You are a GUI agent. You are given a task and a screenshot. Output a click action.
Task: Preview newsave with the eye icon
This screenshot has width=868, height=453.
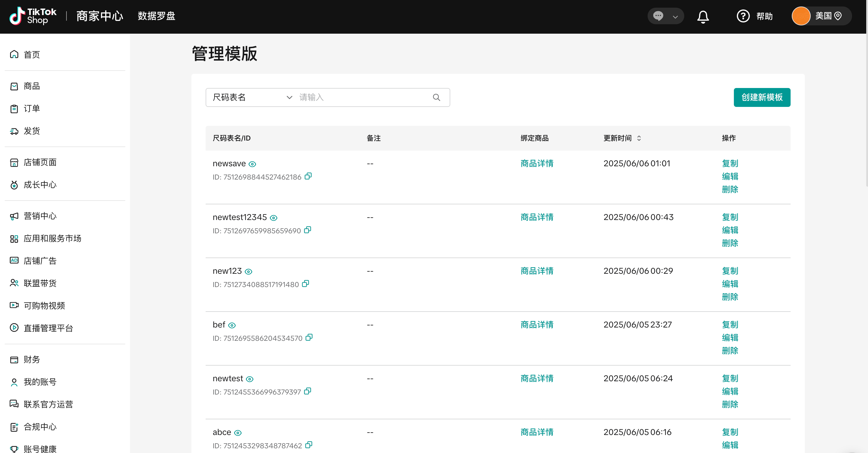point(252,164)
